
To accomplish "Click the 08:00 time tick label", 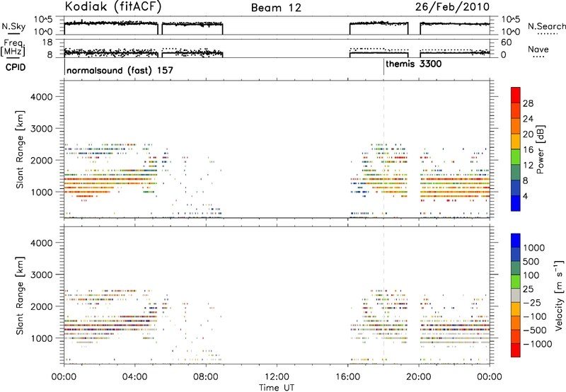I will pos(206,377).
